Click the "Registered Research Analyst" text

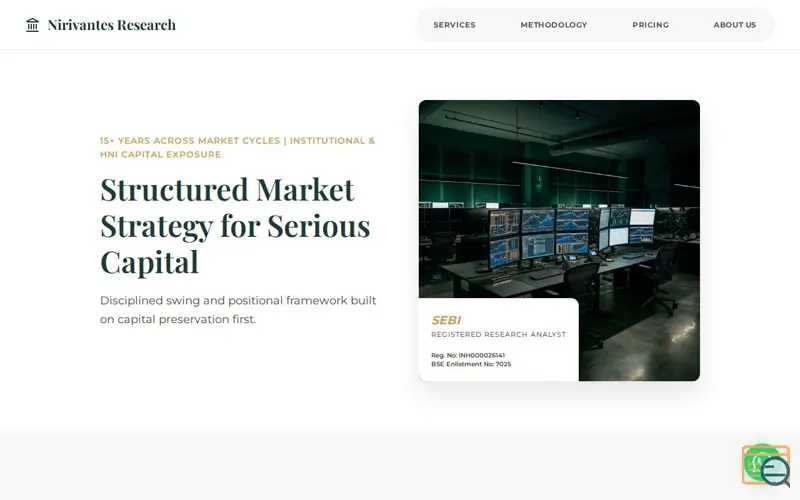coord(498,334)
